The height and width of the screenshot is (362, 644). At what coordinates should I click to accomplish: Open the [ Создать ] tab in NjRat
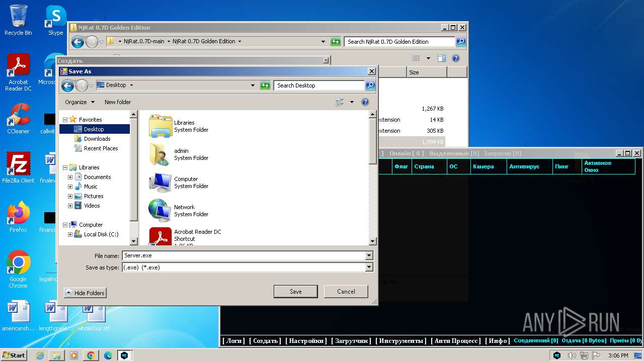(265, 341)
